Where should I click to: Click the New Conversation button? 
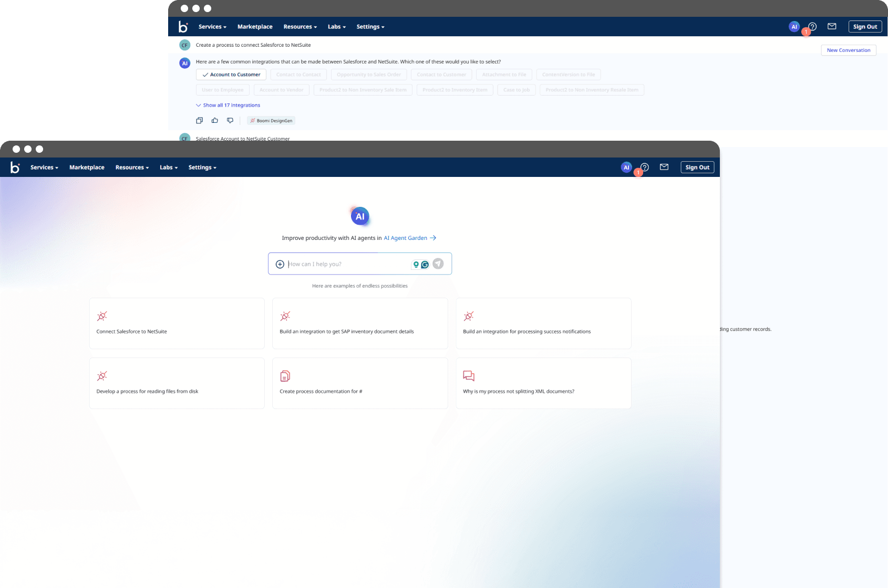[848, 50]
